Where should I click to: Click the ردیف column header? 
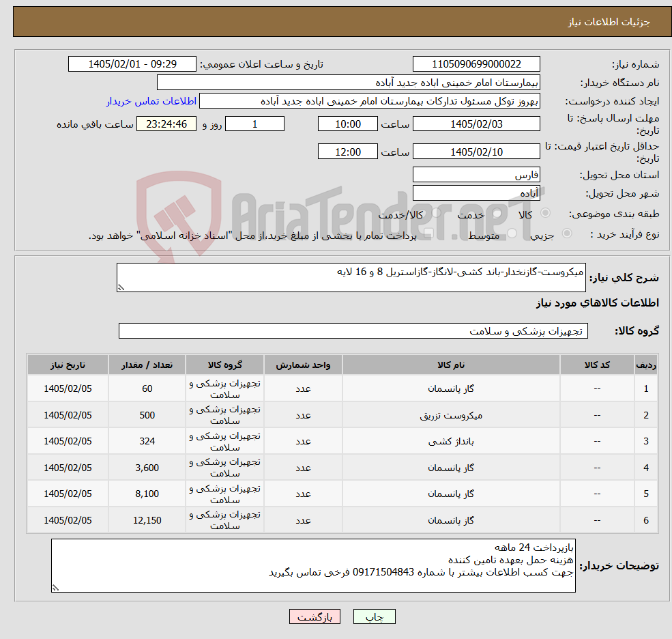tap(646, 365)
